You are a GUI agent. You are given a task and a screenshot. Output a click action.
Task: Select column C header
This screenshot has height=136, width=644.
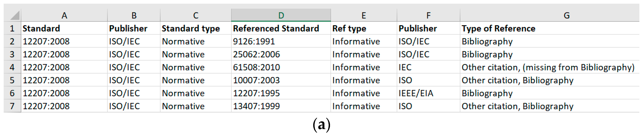click(x=195, y=15)
